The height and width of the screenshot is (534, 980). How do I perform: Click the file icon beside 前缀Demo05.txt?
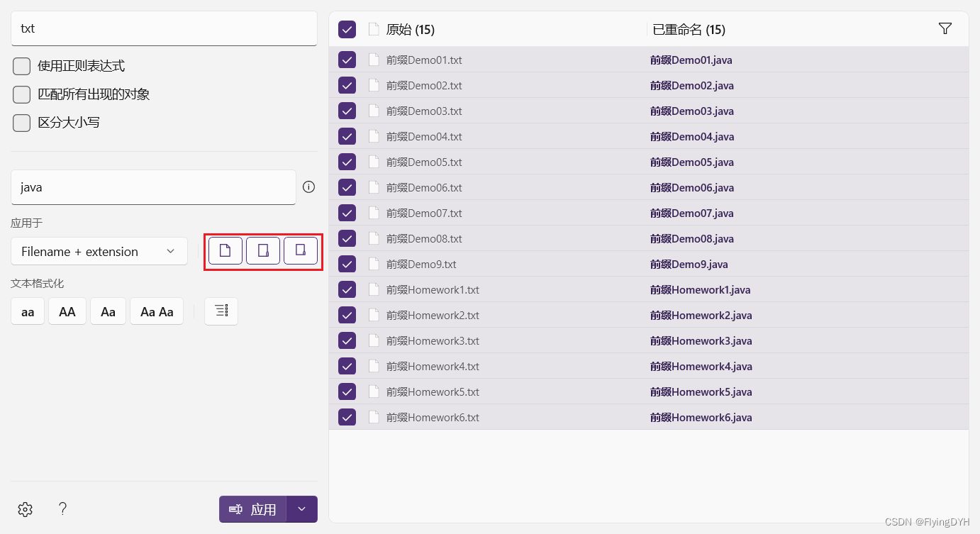coord(374,162)
